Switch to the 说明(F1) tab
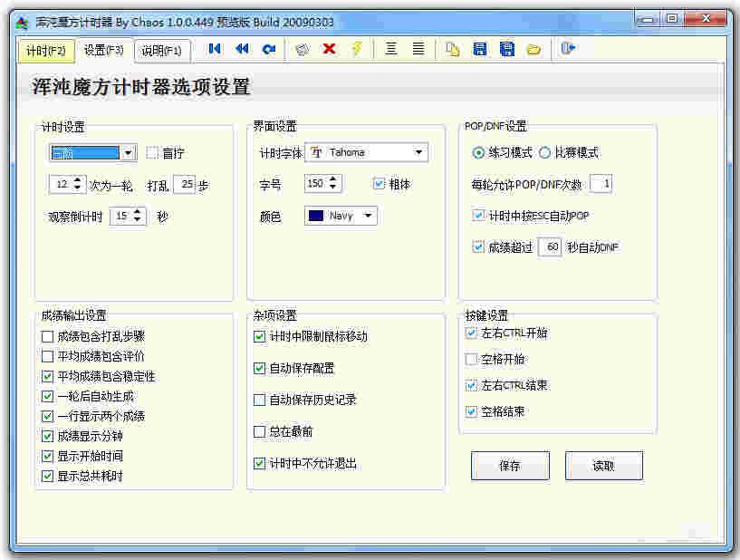Screen dimensions: 740x560 pos(161,51)
